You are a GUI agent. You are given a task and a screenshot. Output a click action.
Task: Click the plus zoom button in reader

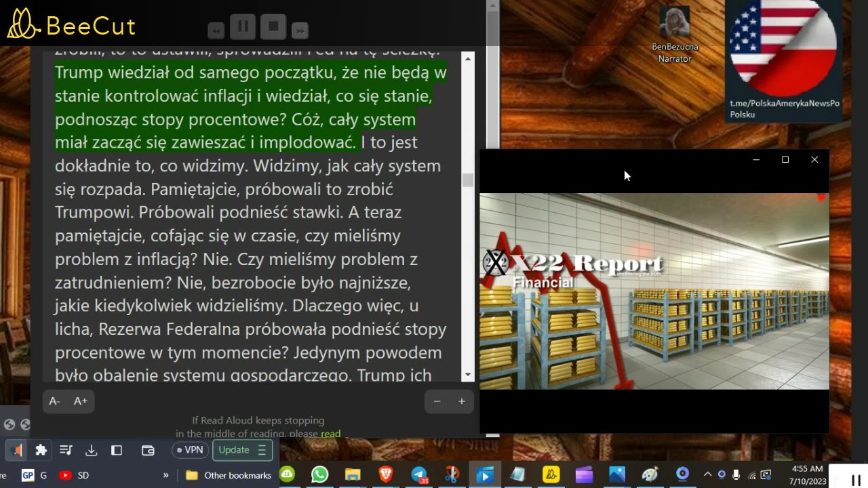pyautogui.click(x=462, y=401)
